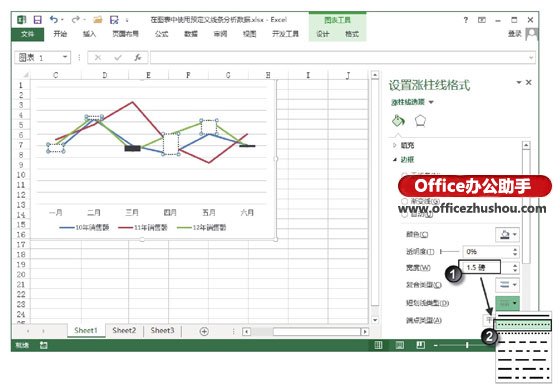Image resolution: width=560 pixels, height=391 pixels.
Task: Click the 11年销售额 legend entry in the chart
Action: click(143, 227)
